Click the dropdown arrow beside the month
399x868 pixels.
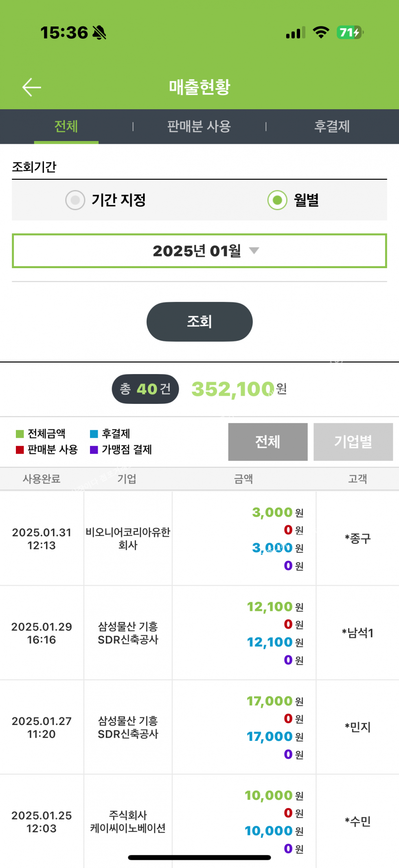[x=254, y=251]
